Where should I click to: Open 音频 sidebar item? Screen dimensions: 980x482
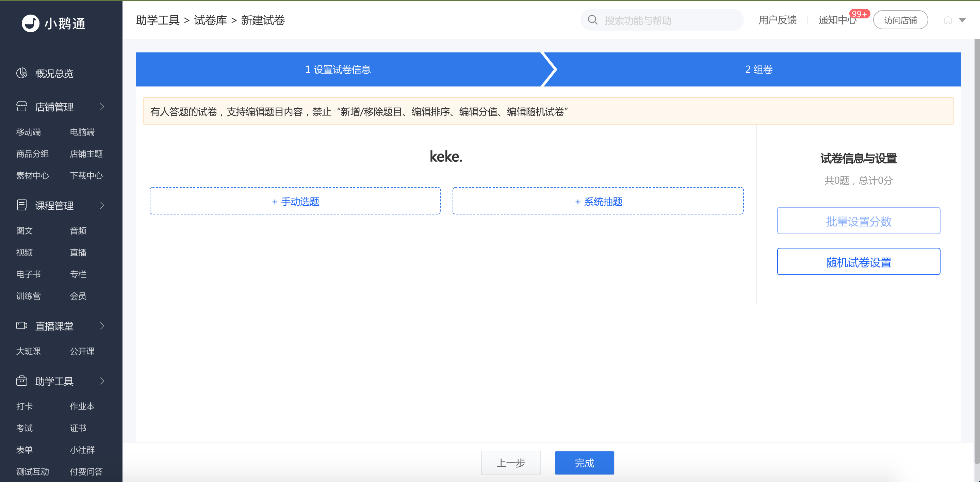tap(78, 230)
